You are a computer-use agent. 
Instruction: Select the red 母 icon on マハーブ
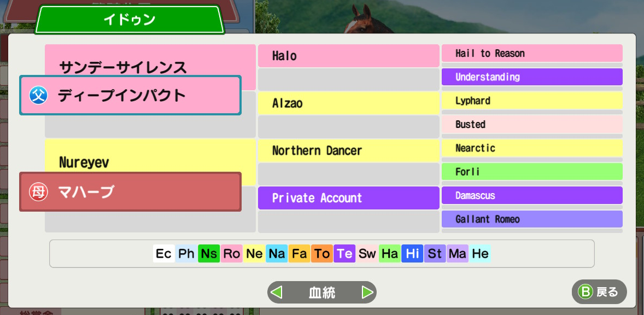click(x=39, y=192)
